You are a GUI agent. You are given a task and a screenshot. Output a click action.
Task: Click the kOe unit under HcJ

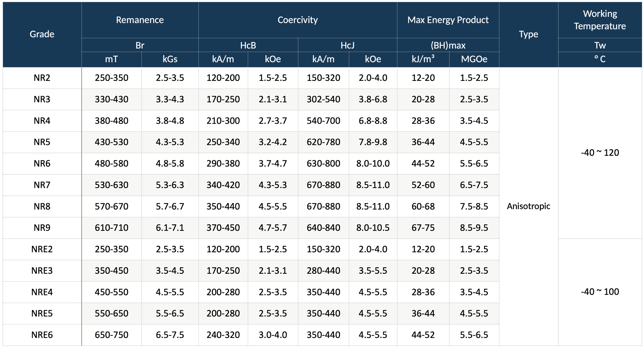pos(373,59)
